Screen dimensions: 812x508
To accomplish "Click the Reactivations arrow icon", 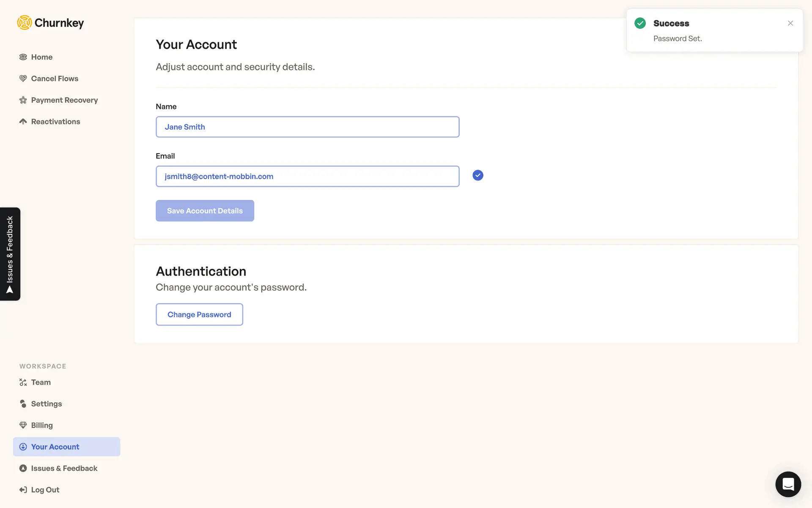I will pos(23,121).
